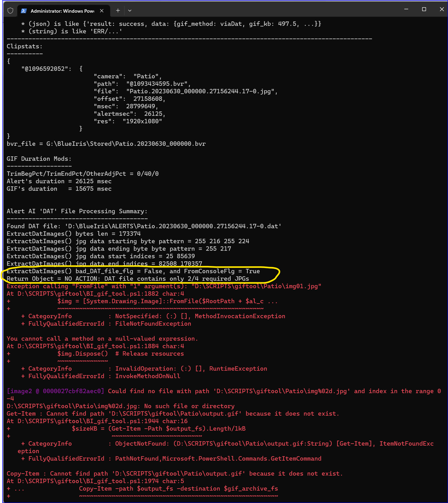Click the "camera": "Patio" JSON line
The image size is (448, 503).
coord(127,76)
